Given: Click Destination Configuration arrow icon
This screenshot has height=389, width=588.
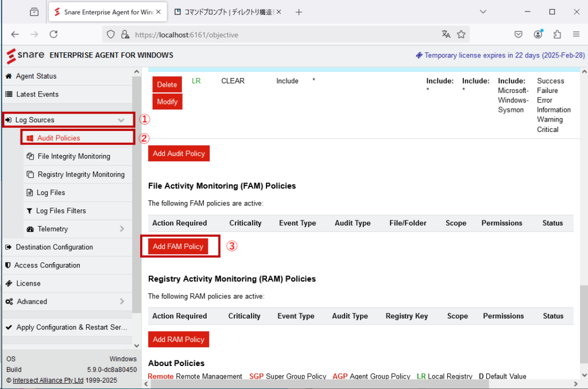Looking at the screenshot, I should point(9,247).
